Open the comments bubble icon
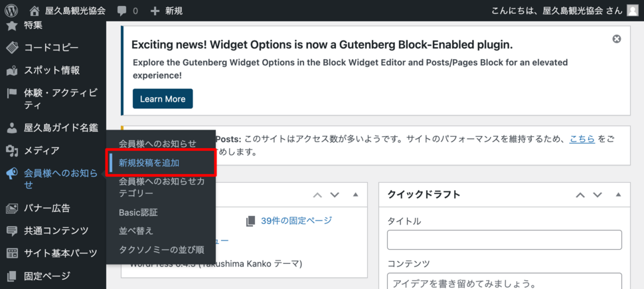Viewport: 644px width, 289px height. coord(121,11)
